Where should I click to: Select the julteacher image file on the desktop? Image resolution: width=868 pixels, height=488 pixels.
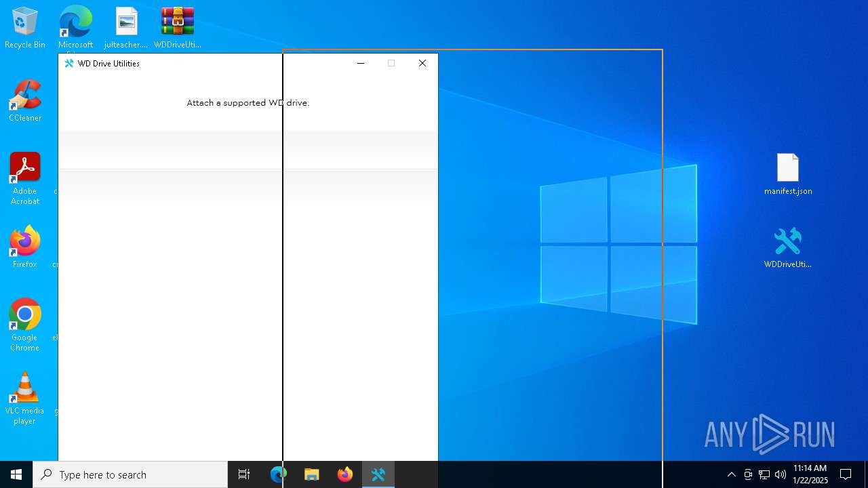(126, 28)
